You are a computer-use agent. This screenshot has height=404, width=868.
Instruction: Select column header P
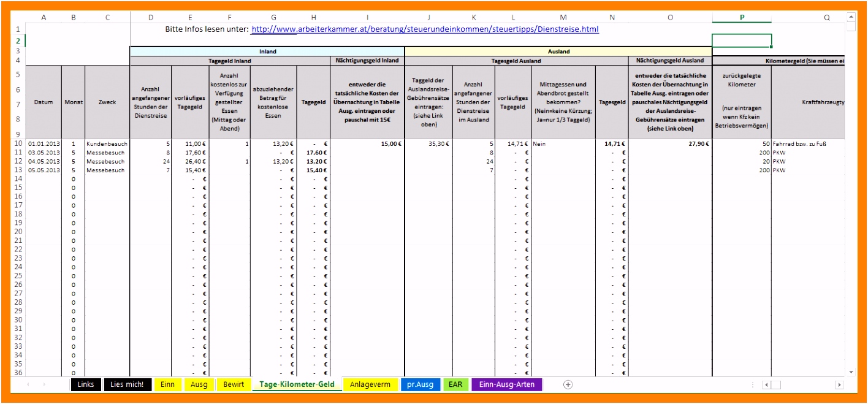click(742, 17)
